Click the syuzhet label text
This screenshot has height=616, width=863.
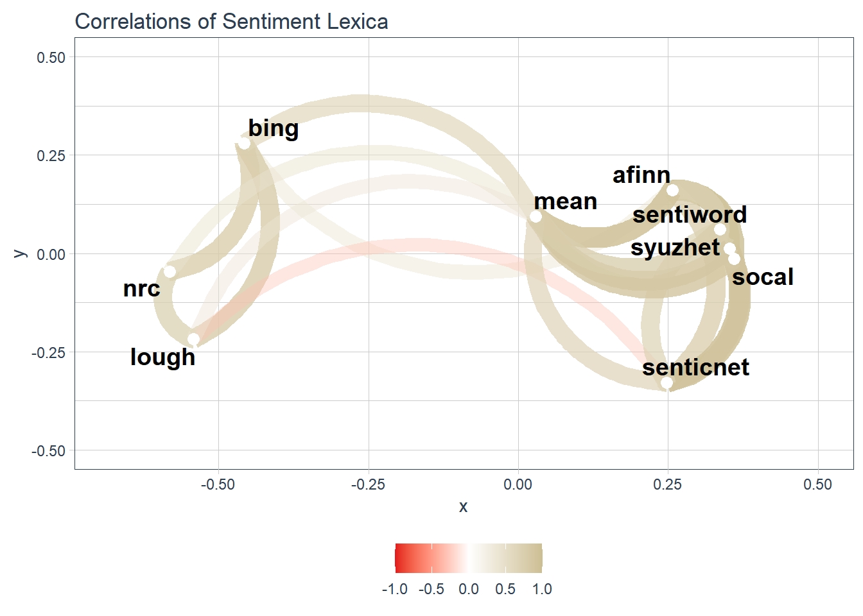[x=675, y=248]
